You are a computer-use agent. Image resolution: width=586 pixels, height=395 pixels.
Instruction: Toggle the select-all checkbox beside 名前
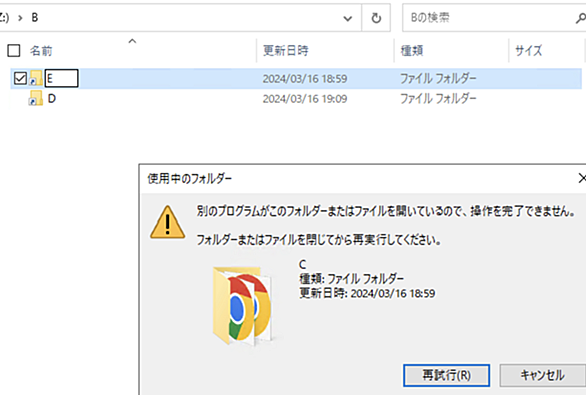(14, 50)
